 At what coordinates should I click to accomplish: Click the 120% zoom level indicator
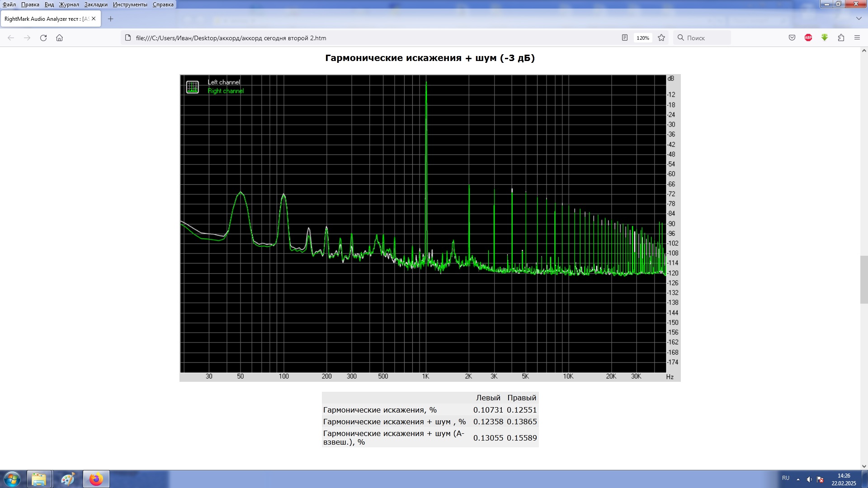coord(642,38)
